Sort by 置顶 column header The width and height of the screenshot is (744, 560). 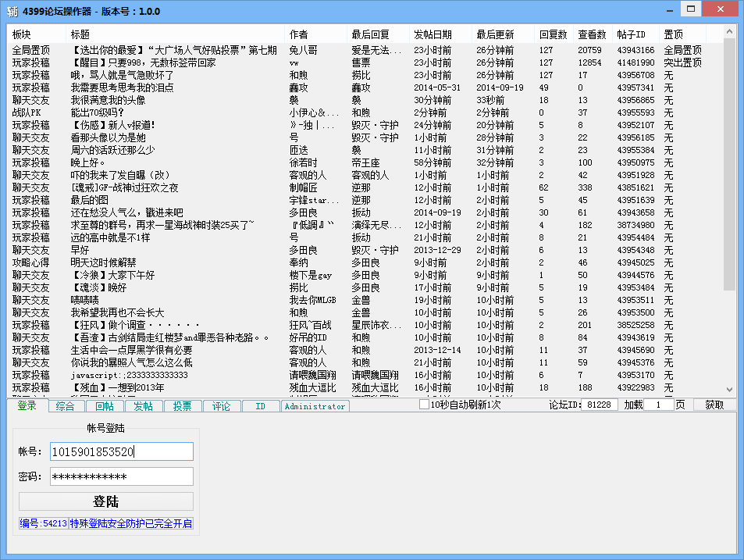tap(682, 34)
